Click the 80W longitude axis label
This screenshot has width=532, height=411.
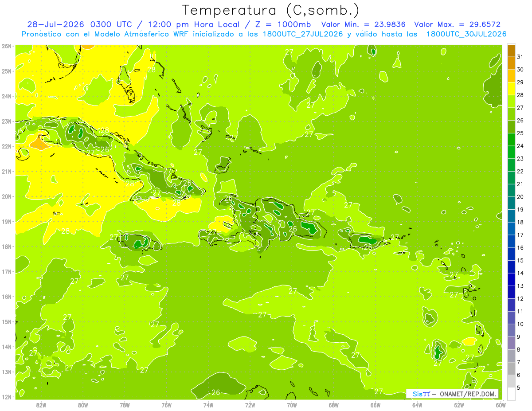coord(82,405)
